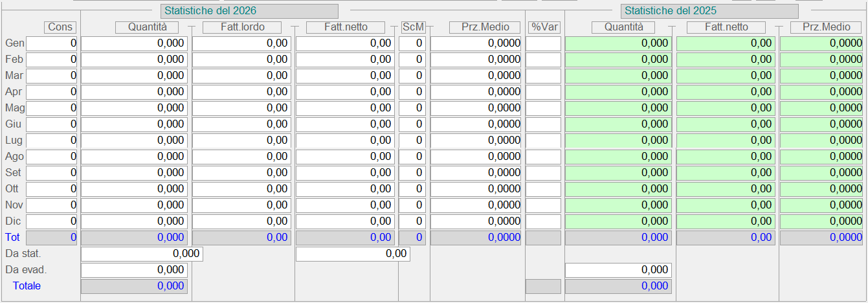Click the Fatt.lordo column header
This screenshot has height=303, width=868.
[242, 27]
